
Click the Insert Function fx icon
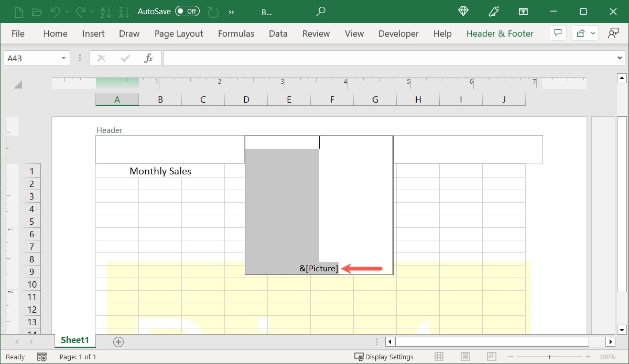pos(149,58)
